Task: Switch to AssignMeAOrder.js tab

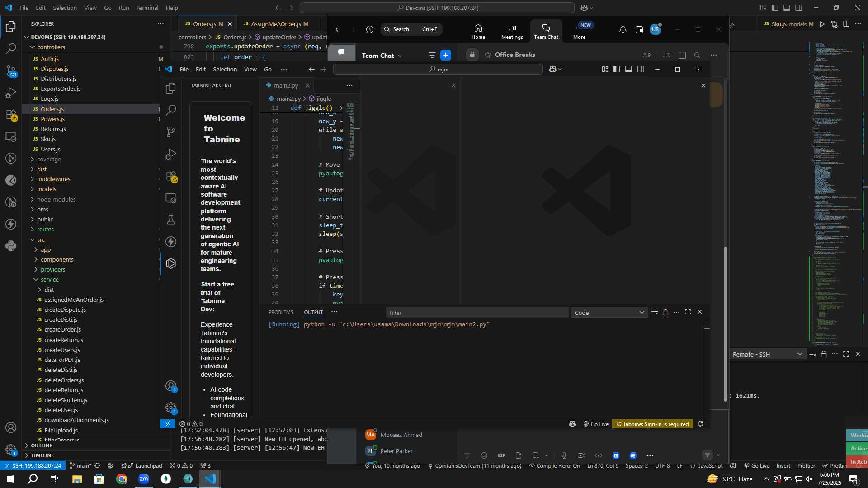Action: (x=276, y=24)
